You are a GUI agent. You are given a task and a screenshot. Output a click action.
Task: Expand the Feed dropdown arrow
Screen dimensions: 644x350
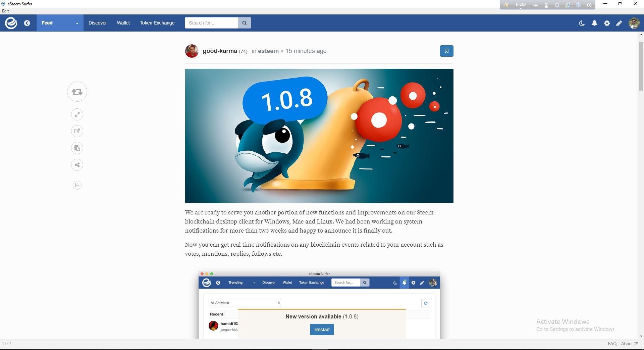pyautogui.click(x=77, y=23)
